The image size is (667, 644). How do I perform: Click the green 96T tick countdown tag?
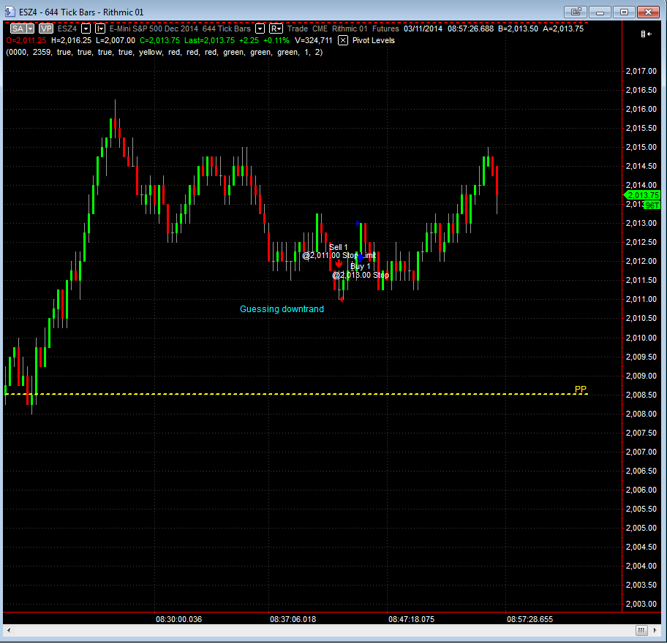click(651, 205)
